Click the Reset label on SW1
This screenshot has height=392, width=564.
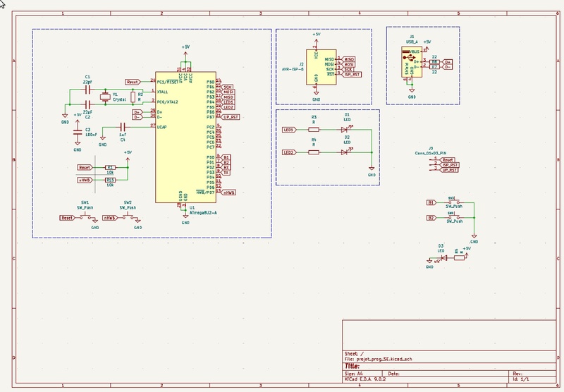click(x=67, y=218)
